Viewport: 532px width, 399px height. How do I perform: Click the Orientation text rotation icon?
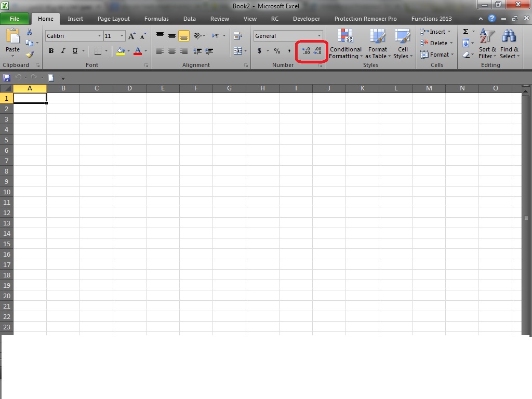[197, 36]
